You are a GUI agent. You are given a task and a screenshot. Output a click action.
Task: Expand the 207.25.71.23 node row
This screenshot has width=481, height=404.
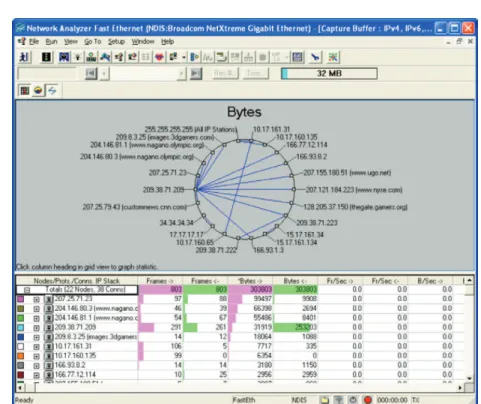coord(36,299)
